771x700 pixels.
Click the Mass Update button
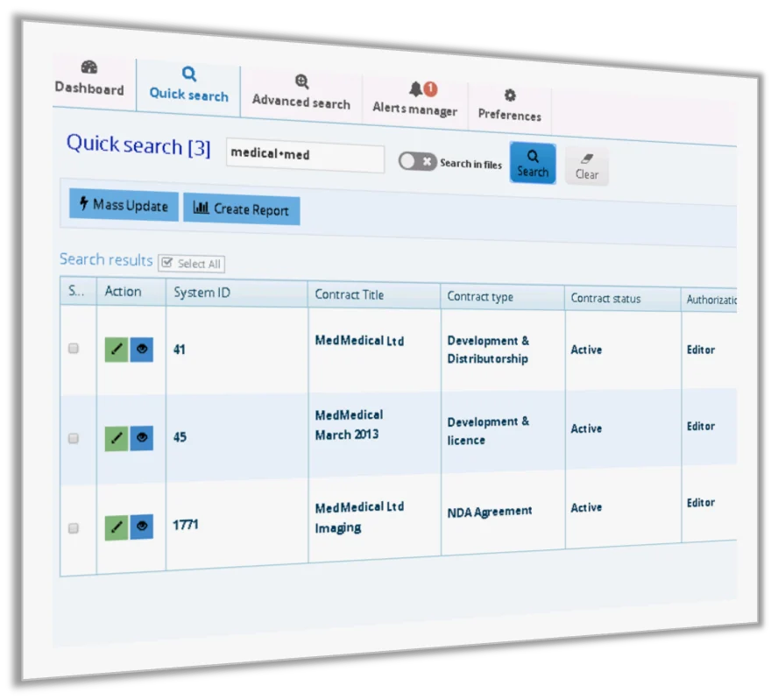pyautogui.click(x=124, y=204)
